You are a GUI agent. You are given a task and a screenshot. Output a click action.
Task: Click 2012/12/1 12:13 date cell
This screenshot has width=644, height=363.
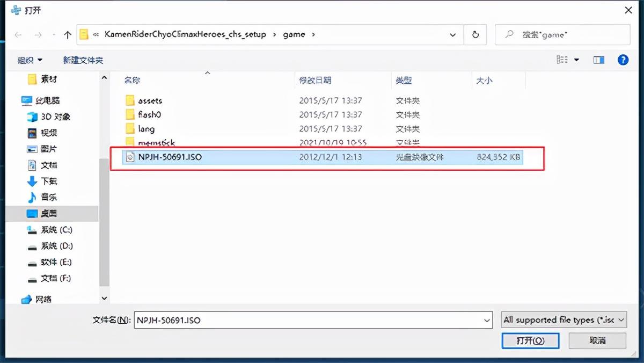pyautogui.click(x=331, y=157)
